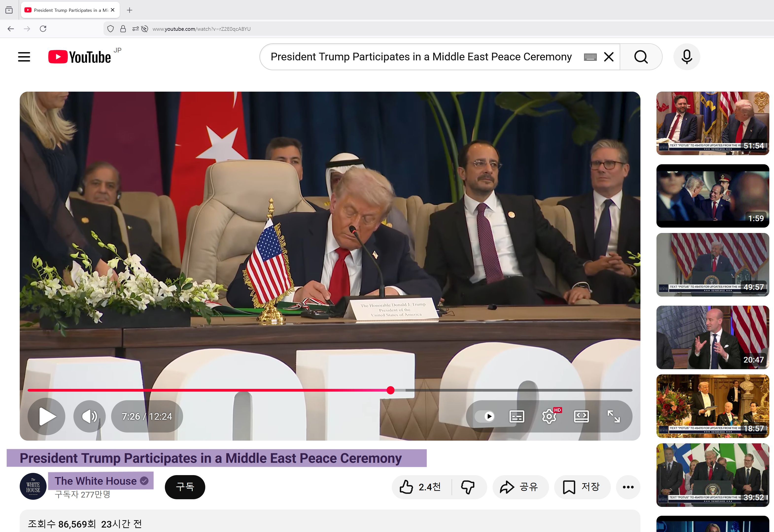774x532 pixels.
Task: Enter fullscreen mode
Action: coord(613,416)
